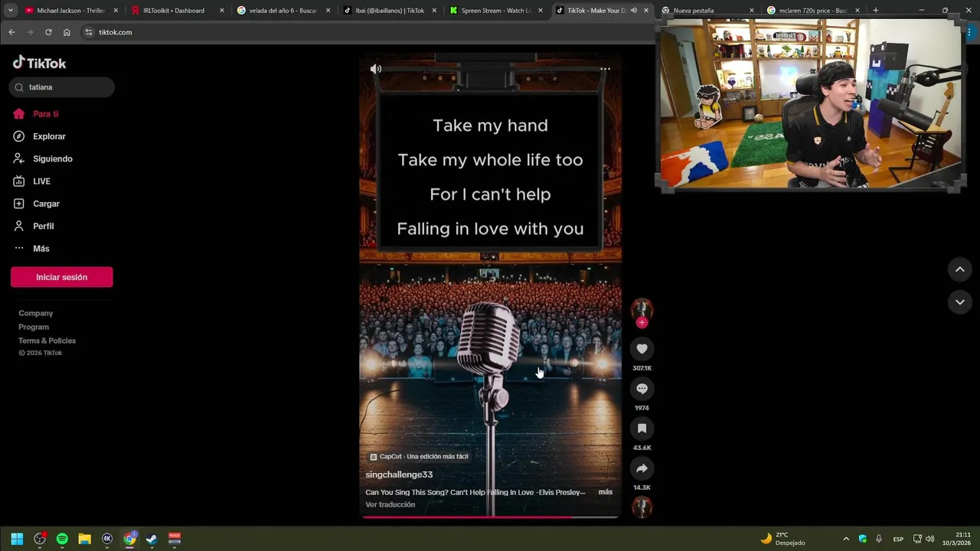Follow creator via the red plus badge
This screenshot has height=551, width=980.
[x=642, y=323]
